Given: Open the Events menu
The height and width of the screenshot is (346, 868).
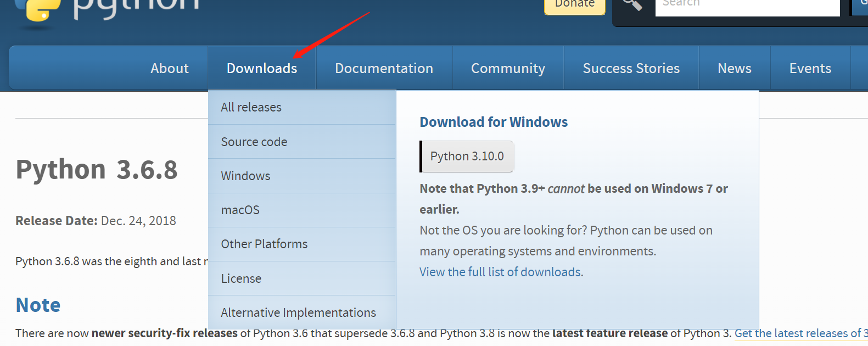Looking at the screenshot, I should 810,68.
